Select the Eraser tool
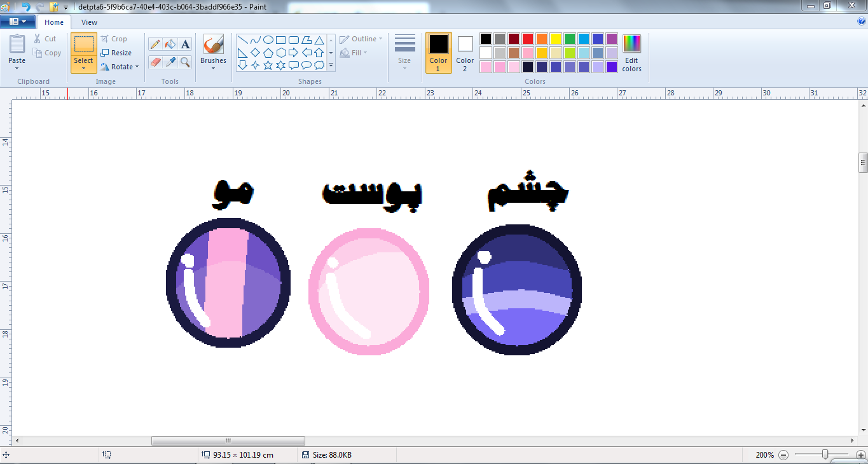Viewport: 868px width, 464px height. pyautogui.click(x=155, y=62)
